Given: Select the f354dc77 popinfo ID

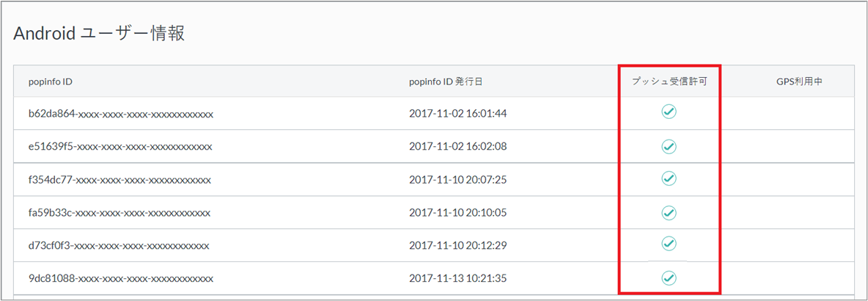Looking at the screenshot, I should click(x=119, y=180).
